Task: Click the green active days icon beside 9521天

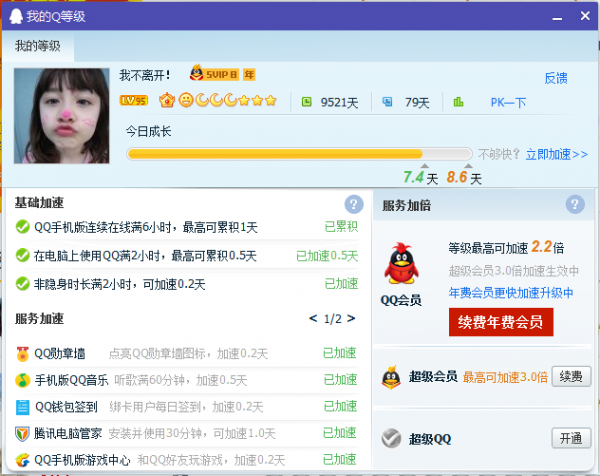Action: pyautogui.click(x=307, y=102)
